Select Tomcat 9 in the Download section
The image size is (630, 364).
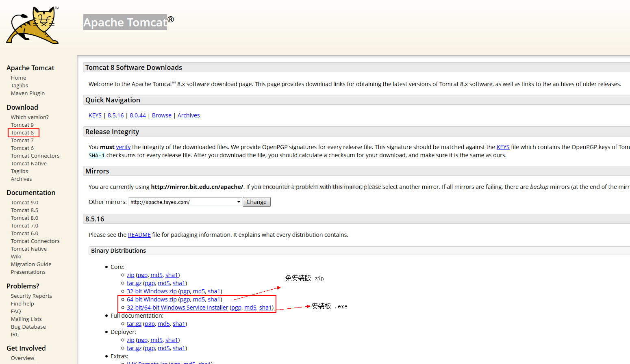point(22,125)
